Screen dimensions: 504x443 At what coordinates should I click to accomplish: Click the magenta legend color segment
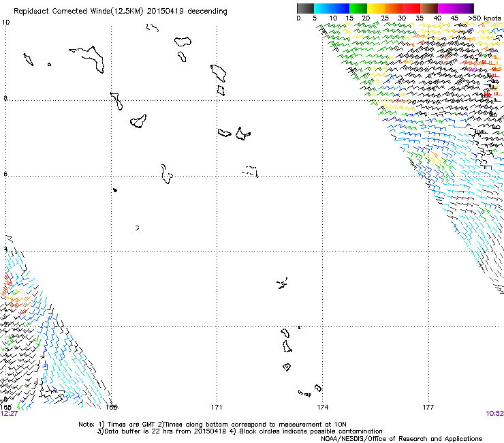click(447, 8)
